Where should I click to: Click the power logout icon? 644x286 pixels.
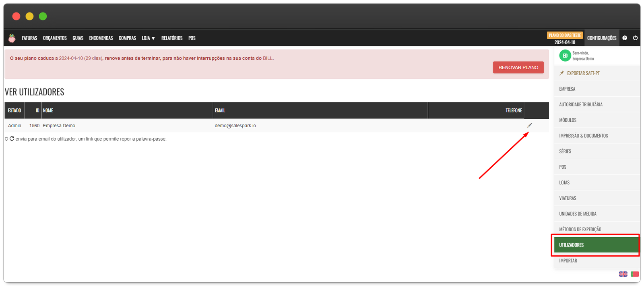tap(635, 38)
